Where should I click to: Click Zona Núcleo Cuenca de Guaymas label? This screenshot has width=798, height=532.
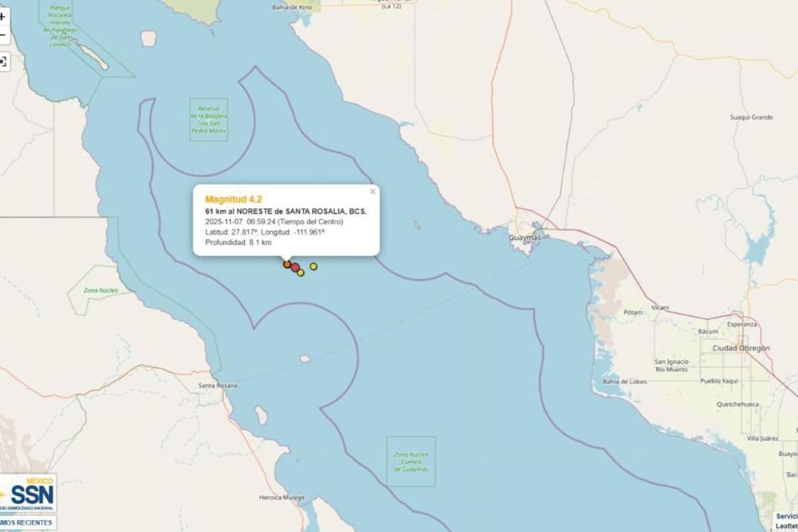click(x=411, y=462)
